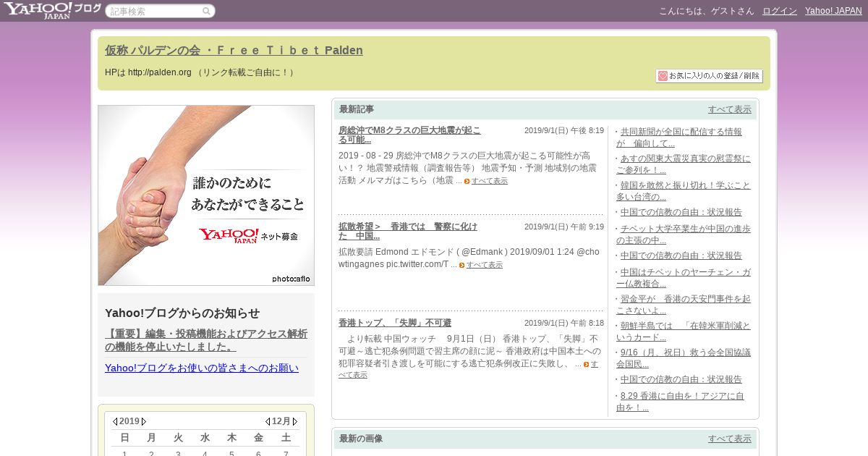Click こんにちは、ゲストさん greeting text

[x=707, y=11]
